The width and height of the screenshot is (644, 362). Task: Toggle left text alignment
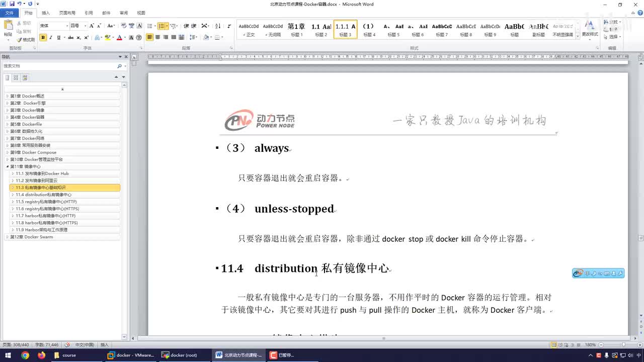pos(150,38)
